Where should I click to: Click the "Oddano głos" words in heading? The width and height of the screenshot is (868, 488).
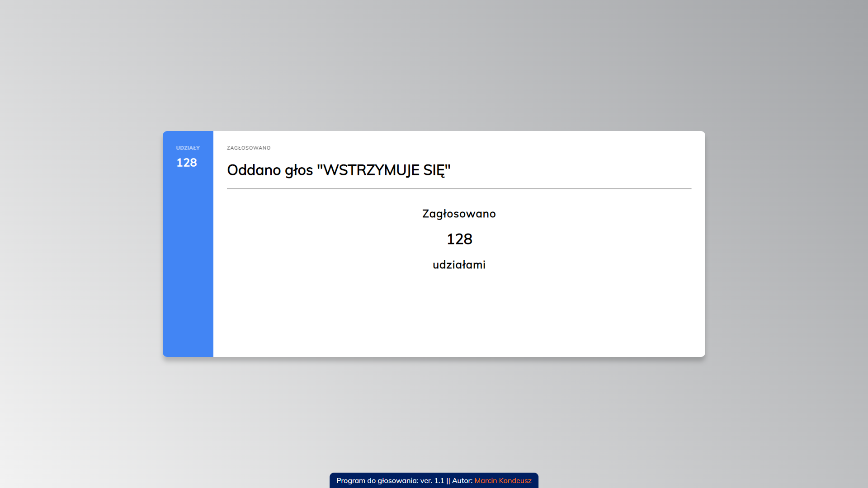[270, 170]
